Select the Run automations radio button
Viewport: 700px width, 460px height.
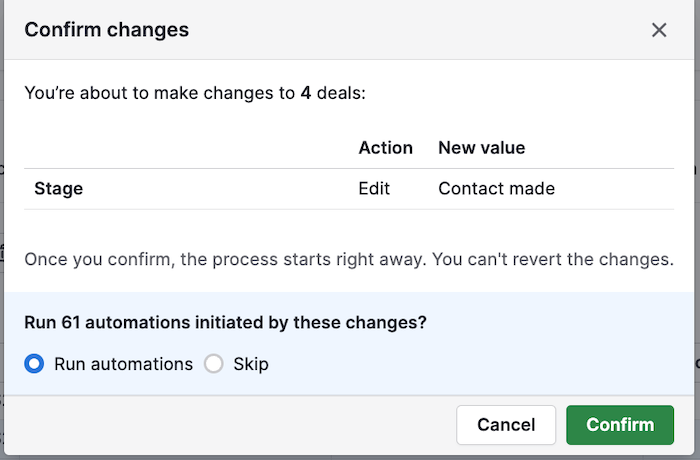click(x=35, y=364)
